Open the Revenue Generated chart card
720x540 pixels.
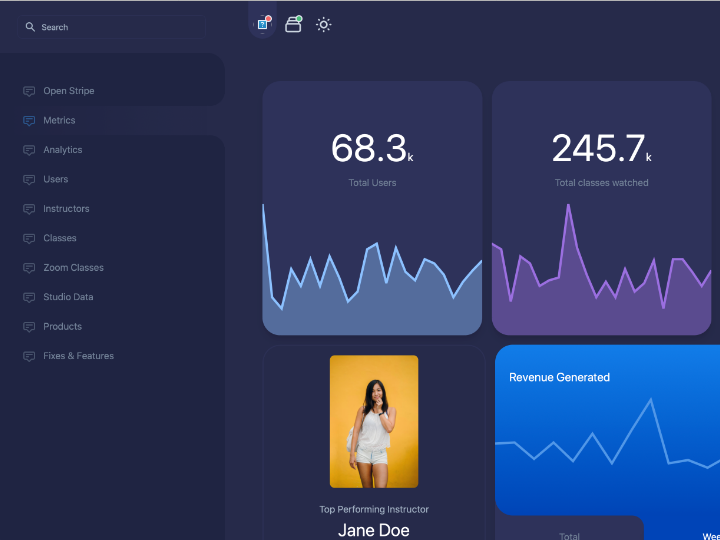(607, 430)
